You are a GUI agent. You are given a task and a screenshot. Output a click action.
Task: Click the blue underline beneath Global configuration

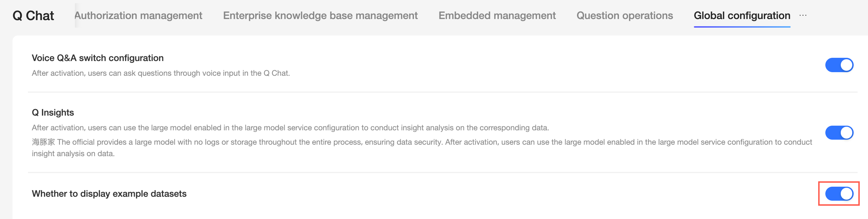pyautogui.click(x=742, y=27)
